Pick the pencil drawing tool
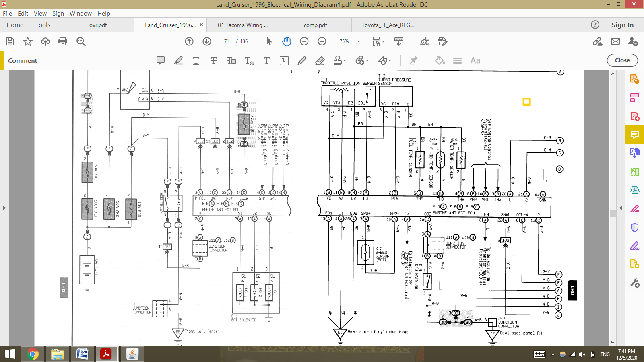Viewport: 644px width, 362px height. [302, 60]
